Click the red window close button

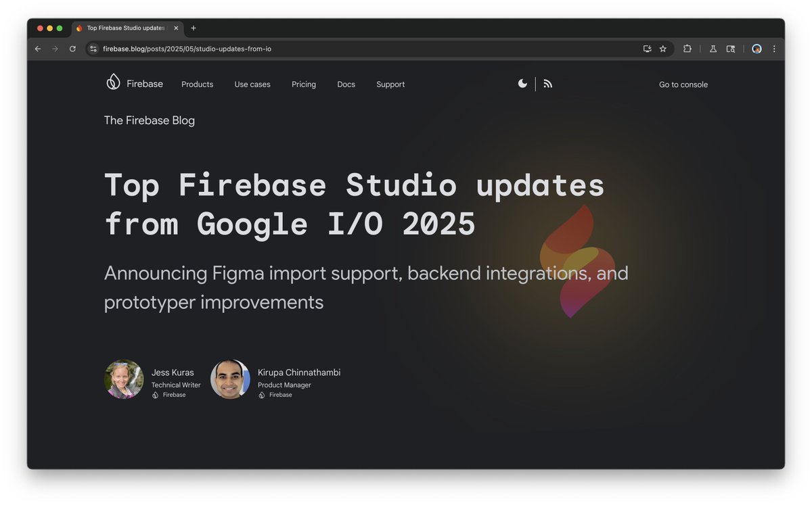tap(40, 28)
